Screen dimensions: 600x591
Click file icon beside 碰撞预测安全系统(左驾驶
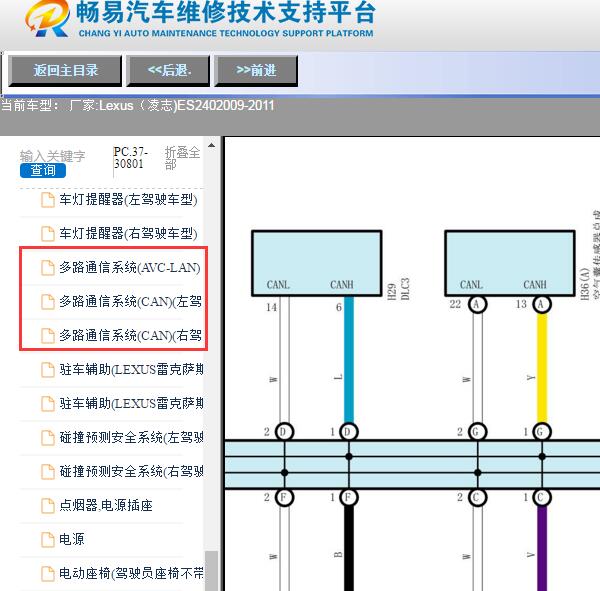48,438
